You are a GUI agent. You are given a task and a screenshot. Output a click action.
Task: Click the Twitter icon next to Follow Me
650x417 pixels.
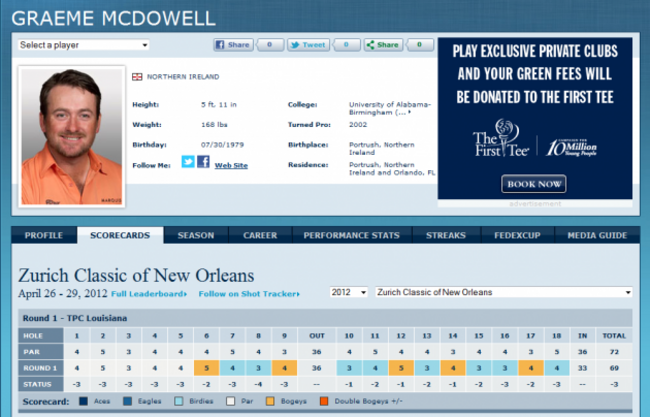click(187, 162)
